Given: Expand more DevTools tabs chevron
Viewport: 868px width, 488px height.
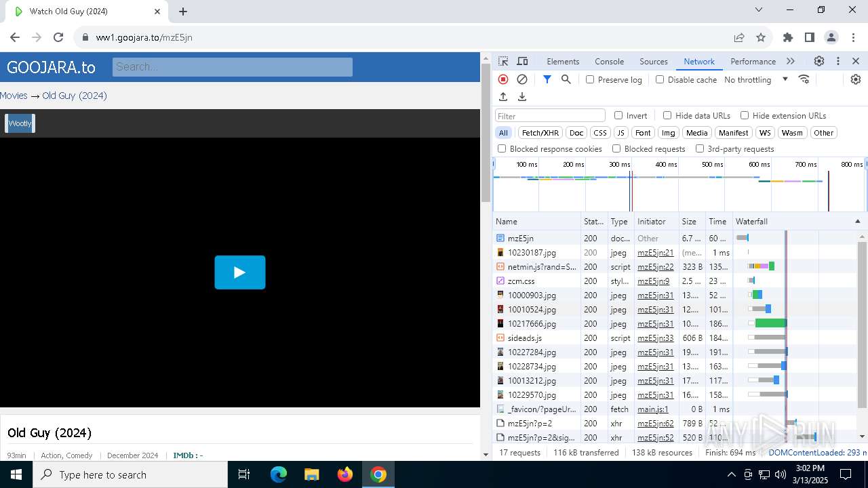Looking at the screenshot, I should (791, 61).
